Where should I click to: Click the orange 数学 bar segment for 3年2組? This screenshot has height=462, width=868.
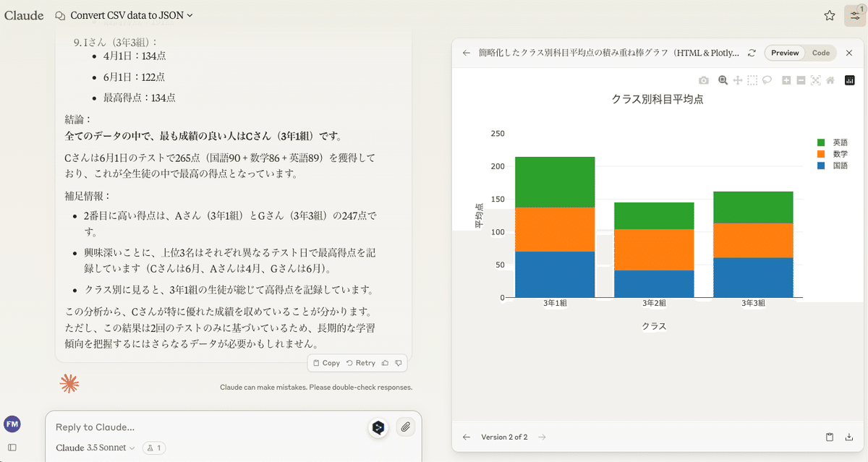click(654, 250)
